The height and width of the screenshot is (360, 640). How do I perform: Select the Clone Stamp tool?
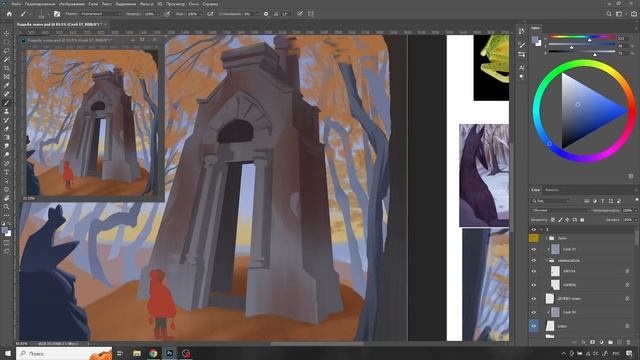click(x=6, y=111)
